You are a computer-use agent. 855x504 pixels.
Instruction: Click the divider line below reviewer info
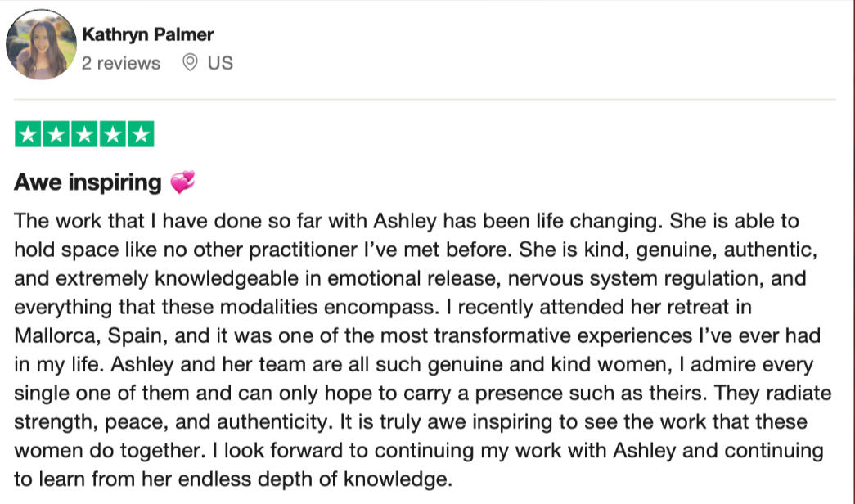[x=425, y=99]
